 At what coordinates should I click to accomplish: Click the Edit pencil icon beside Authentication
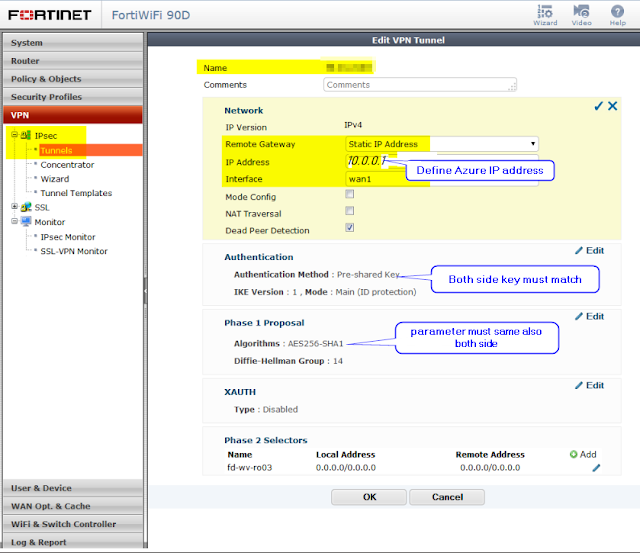[x=579, y=251]
